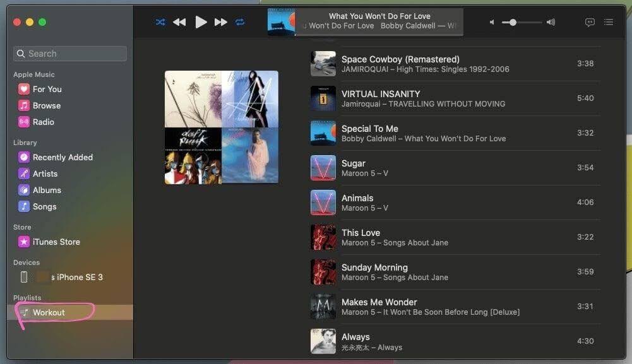
Task: Toggle shuffle playback
Action: pyautogui.click(x=160, y=22)
